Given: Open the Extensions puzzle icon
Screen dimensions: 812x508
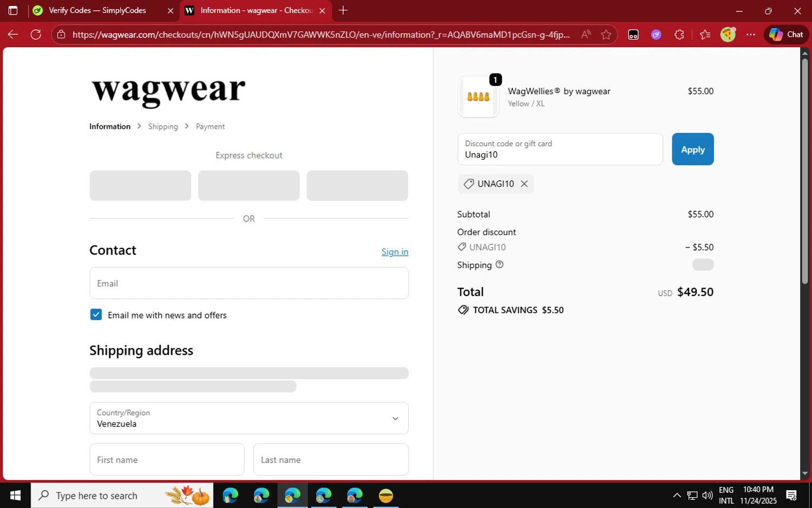Looking at the screenshot, I should pyautogui.click(x=679, y=35).
